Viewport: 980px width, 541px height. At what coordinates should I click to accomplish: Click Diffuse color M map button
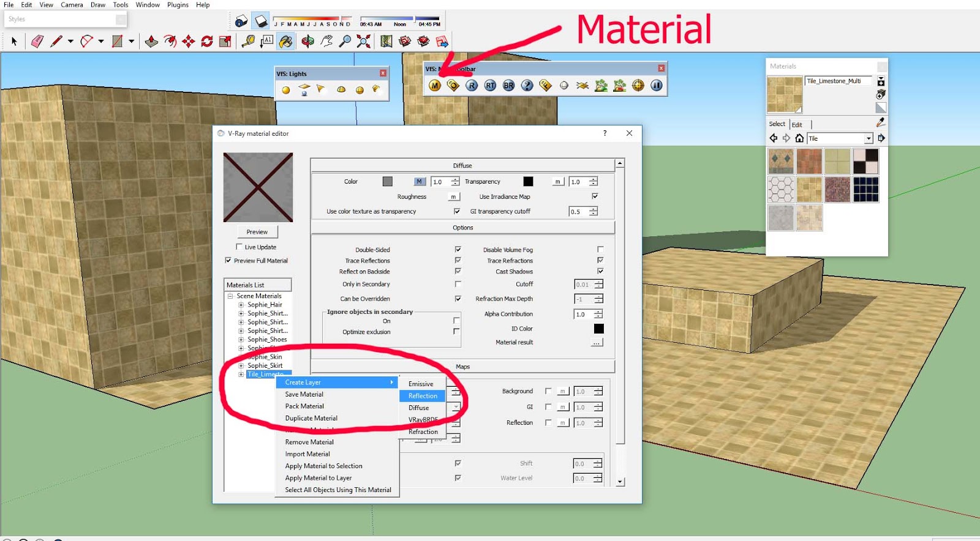coord(420,181)
